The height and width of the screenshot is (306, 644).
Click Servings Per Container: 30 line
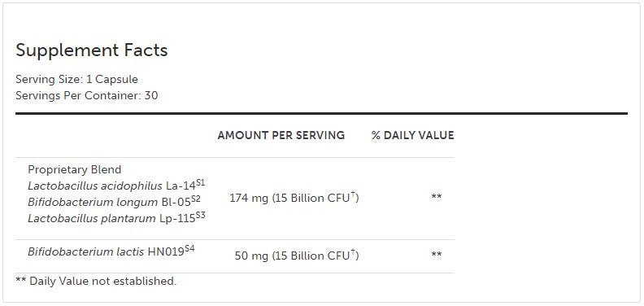click(x=87, y=95)
